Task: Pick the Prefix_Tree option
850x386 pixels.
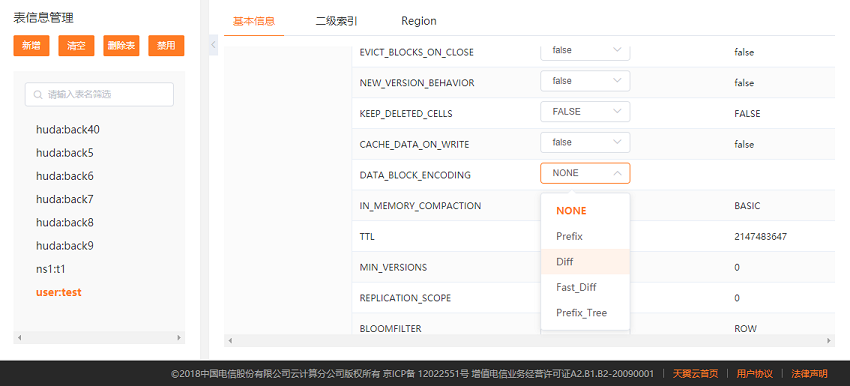Action: (x=585, y=313)
